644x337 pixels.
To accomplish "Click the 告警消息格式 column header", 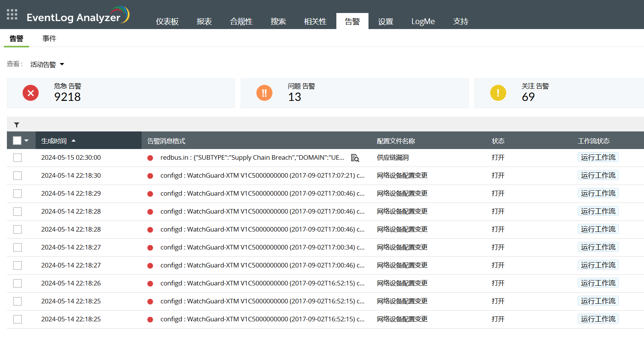I will [x=166, y=141].
